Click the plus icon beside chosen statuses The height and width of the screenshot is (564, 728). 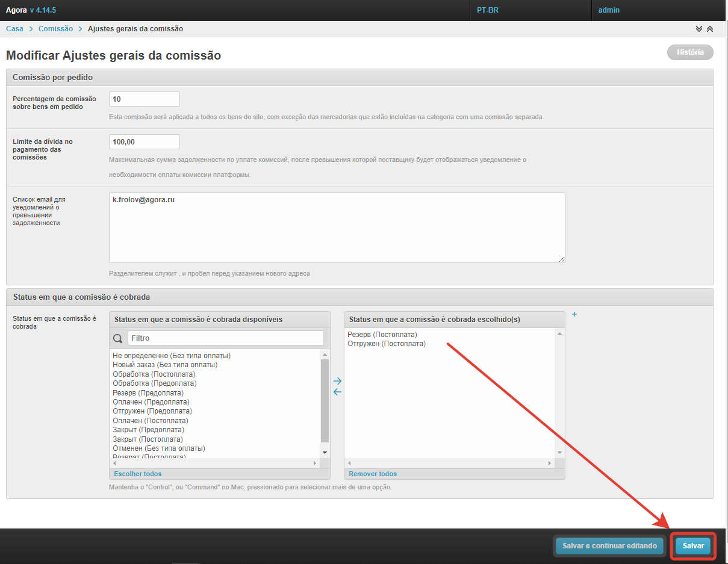574,314
